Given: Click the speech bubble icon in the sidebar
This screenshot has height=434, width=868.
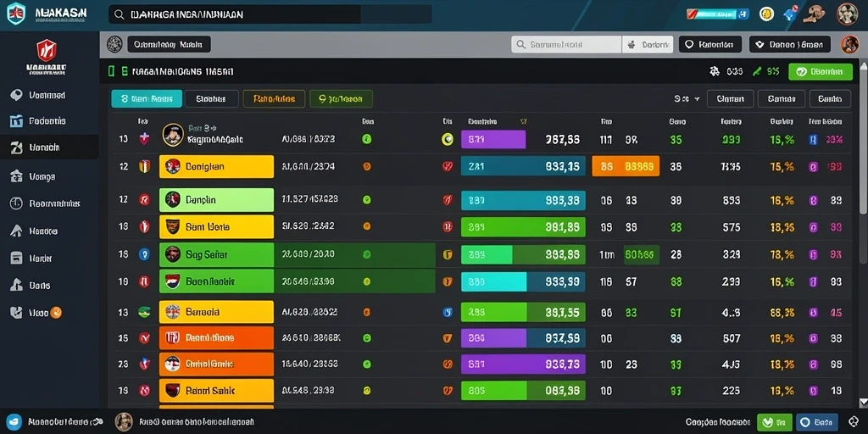Looking at the screenshot, I should (16, 95).
